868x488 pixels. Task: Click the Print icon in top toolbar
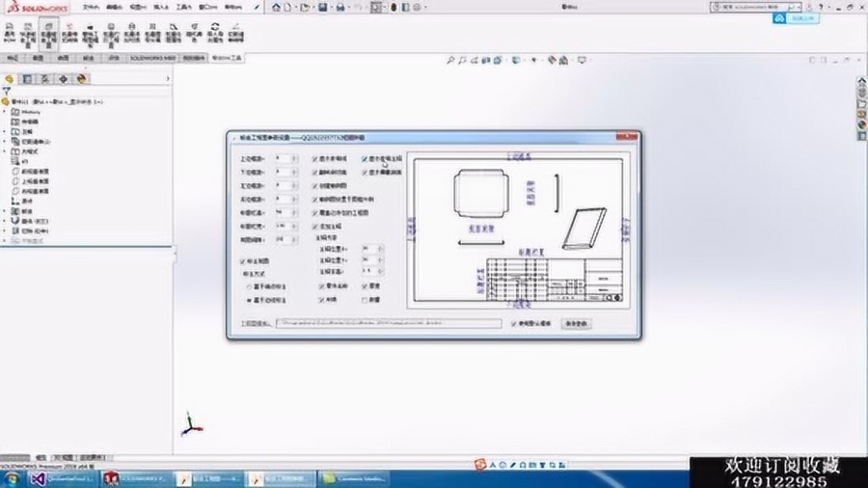click(x=339, y=7)
